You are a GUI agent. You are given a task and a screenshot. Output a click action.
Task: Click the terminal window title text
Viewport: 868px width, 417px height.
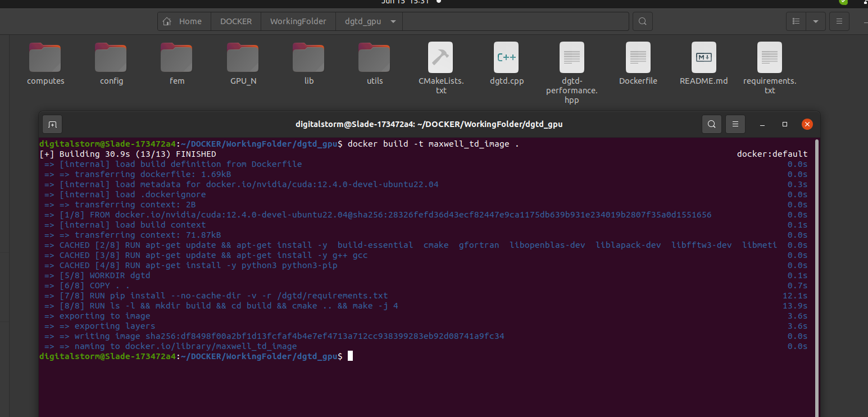[x=429, y=124]
